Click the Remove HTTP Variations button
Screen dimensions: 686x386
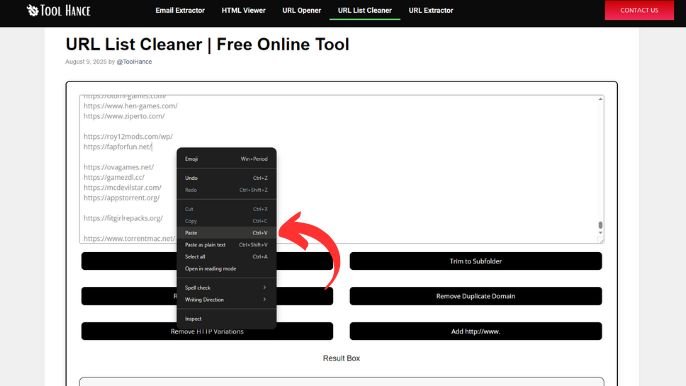pyautogui.click(x=207, y=332)
